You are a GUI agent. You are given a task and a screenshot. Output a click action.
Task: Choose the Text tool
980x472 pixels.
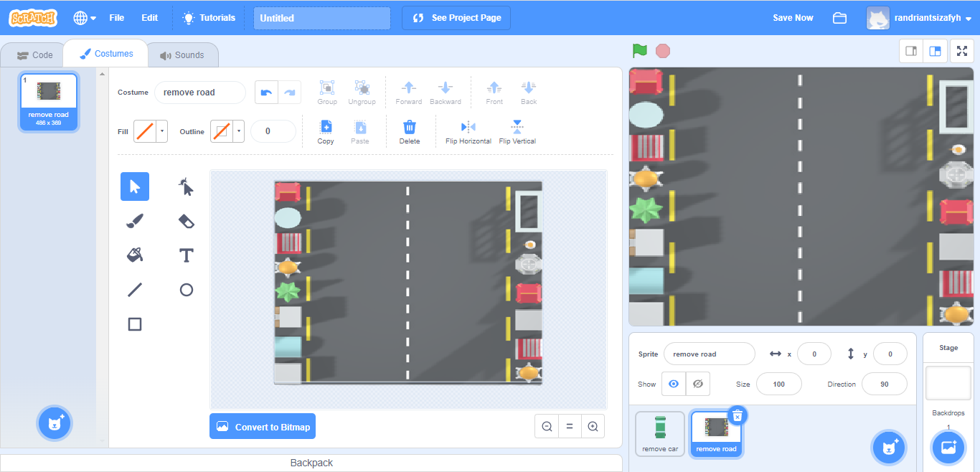(187, 255)
